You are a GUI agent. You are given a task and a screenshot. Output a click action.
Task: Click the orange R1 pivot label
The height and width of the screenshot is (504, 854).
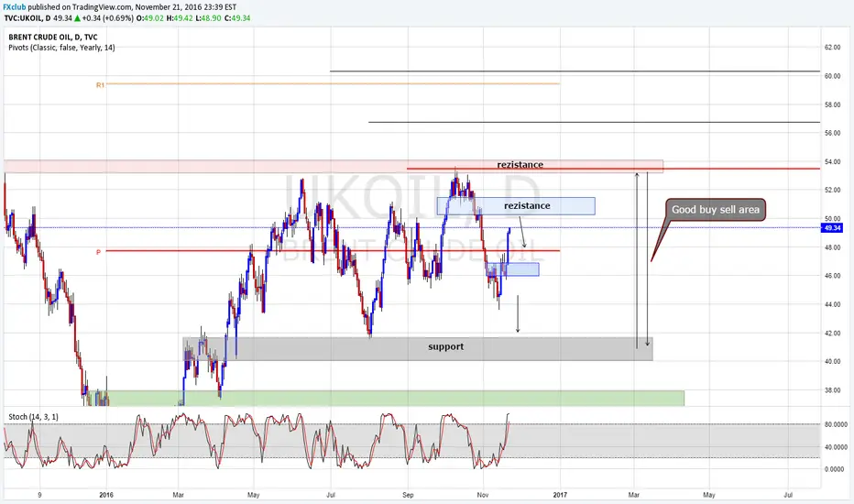tap(100, 85)
